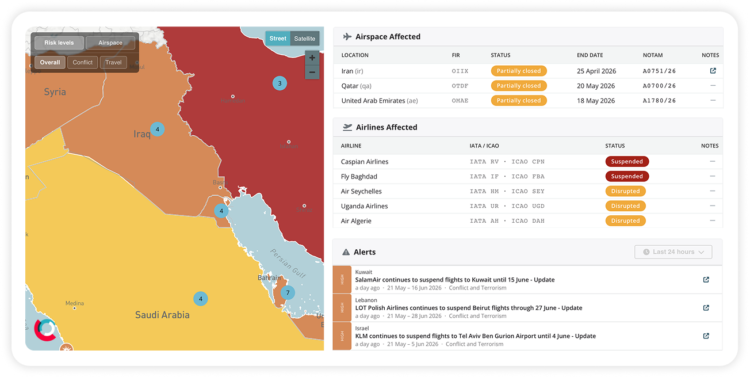Click the map zoom out minus button

(312, 72)
